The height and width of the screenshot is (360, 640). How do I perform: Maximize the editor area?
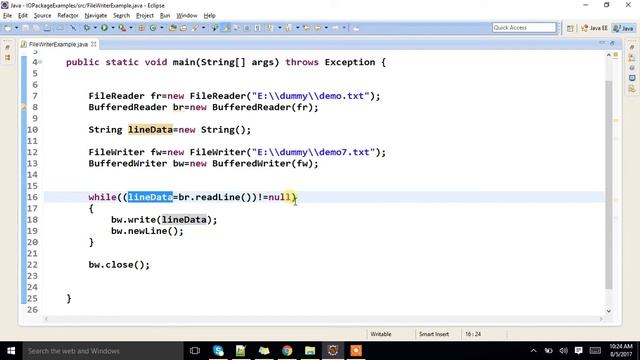pyautogui.click(x=613, y=43)
